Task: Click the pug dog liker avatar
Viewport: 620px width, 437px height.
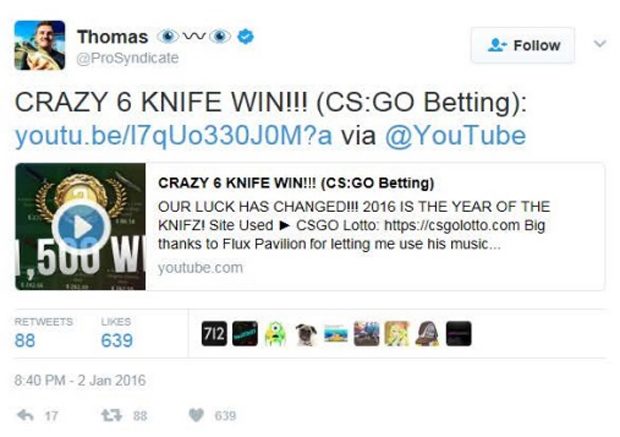Action: pyautogui.click(x=306, y=334)
